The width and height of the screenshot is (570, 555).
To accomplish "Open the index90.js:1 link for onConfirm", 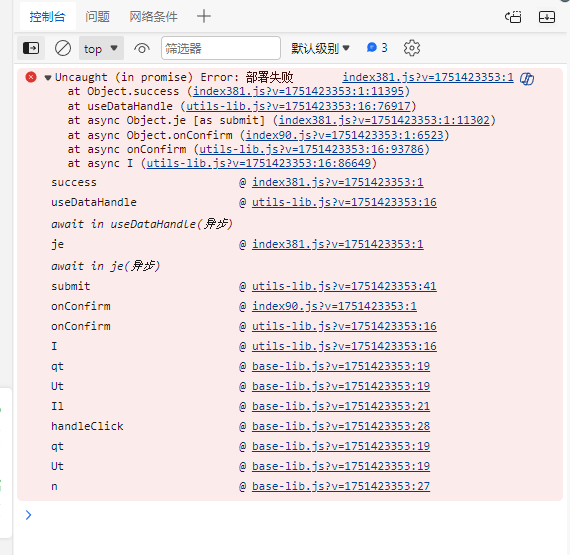I will [334, 306].
